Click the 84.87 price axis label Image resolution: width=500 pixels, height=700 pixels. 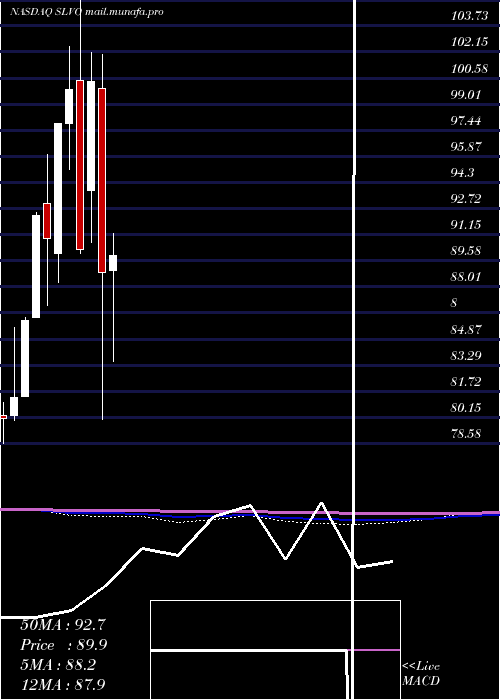coord(466,330)
